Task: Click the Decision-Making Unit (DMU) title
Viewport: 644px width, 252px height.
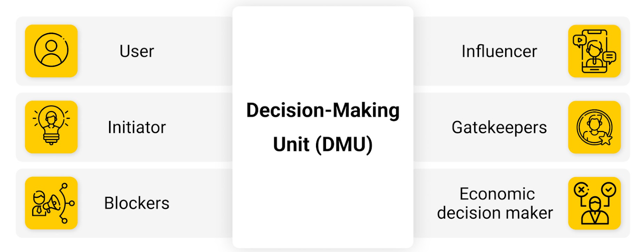Action: (x=323, y=127)
